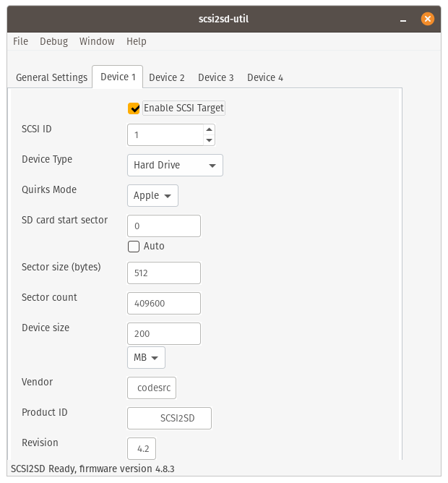Screen dimensions: 448x483
Task: Click the SD card start sector field
Action: (x=164, y=226)
